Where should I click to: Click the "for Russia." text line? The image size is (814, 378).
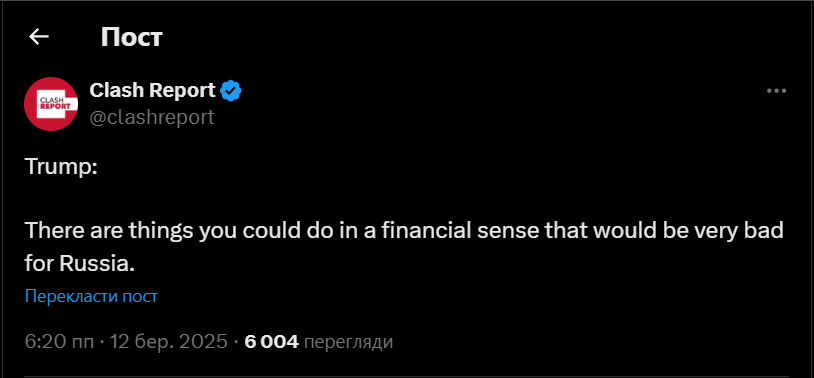pyautogui.click(x=80, y=264)
